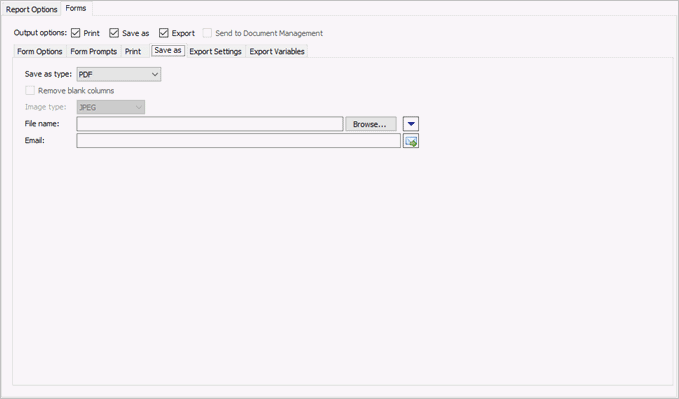This screenshot has width=679, height=399.
Task: Open the blue arrow menu beside Browse
Action: coord(411,124)
